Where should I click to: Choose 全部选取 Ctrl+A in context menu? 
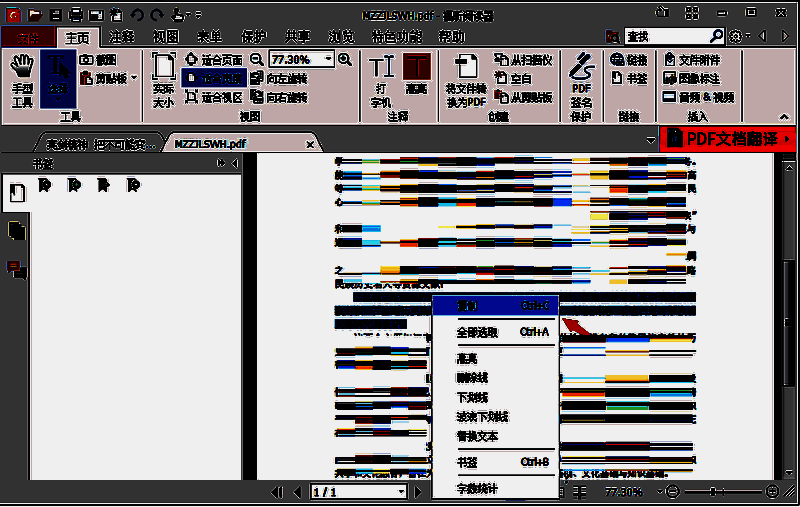(x=495, y=333)
